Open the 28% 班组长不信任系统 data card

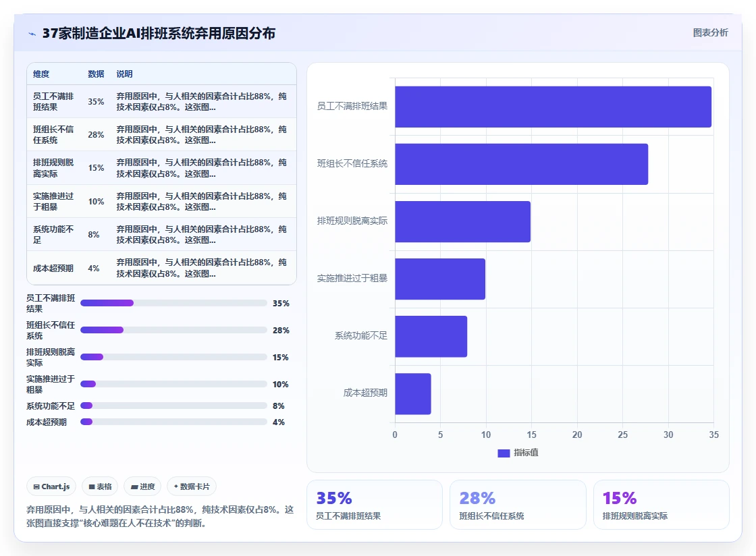(x=518, y=505)
